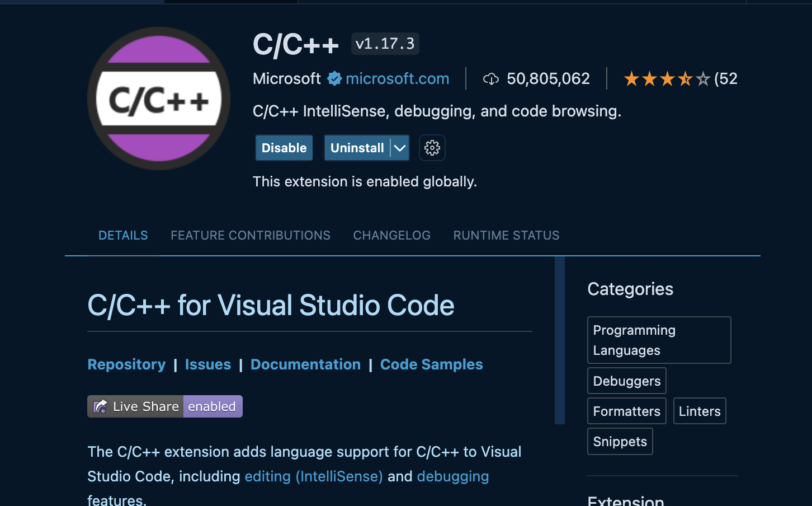Click the verified publisher badge

tap(334, 78)
